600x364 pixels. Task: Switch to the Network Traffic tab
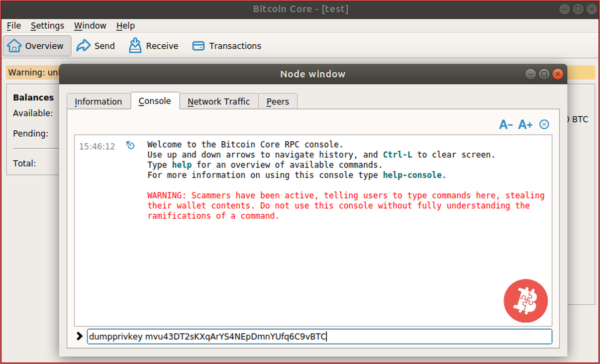coord(218,101)
